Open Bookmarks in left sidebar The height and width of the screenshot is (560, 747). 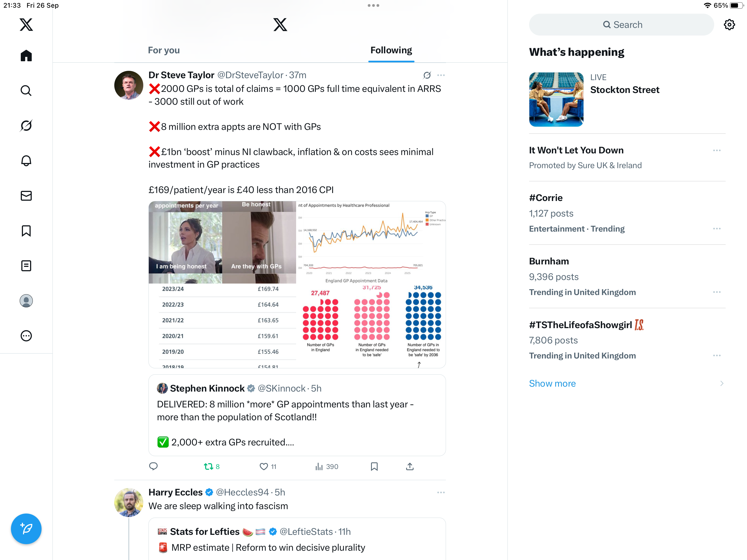click(26, 231)
